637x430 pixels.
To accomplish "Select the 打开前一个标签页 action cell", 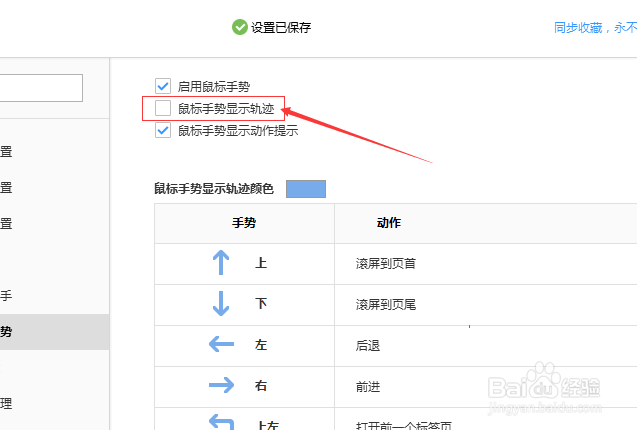I will point(485,419).
